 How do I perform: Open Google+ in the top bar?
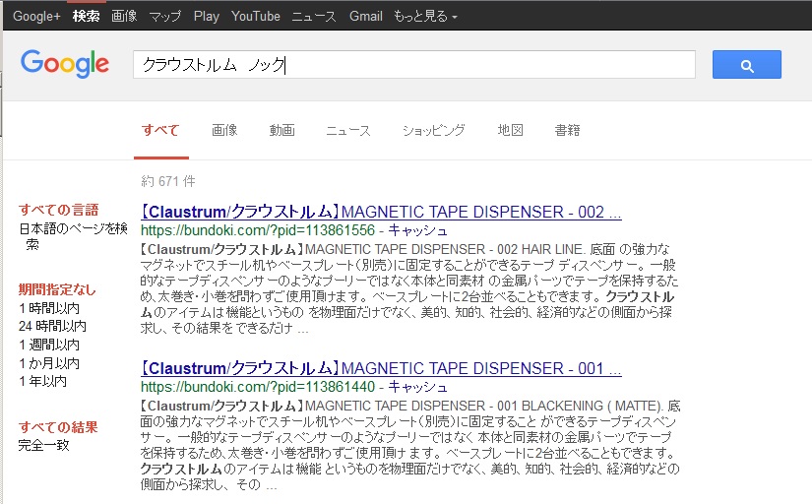click(36, 17)
